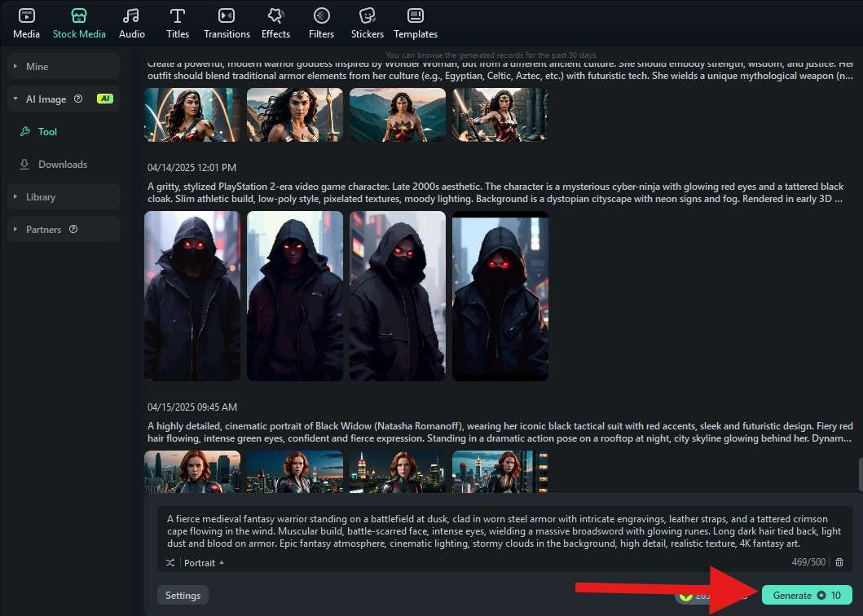The width and height of the screenshot is (863, 616).
Task: Select the first Black Widow thumbnail
Action: tap(192, 472)
